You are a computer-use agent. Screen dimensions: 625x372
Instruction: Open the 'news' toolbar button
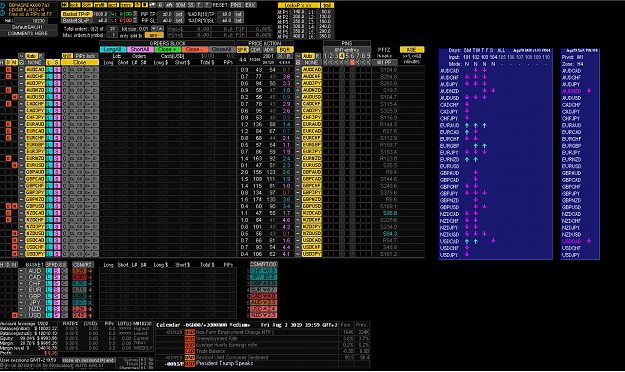(x=127, y=5)
